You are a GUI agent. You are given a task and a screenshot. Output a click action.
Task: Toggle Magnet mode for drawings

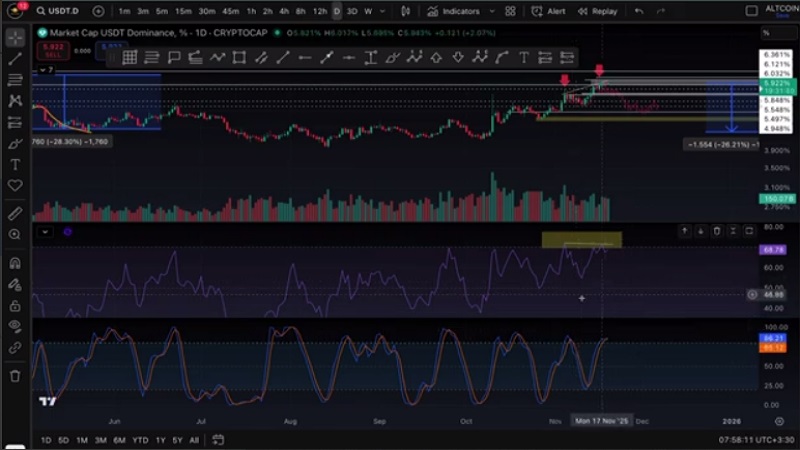click(x=15, y=264)
